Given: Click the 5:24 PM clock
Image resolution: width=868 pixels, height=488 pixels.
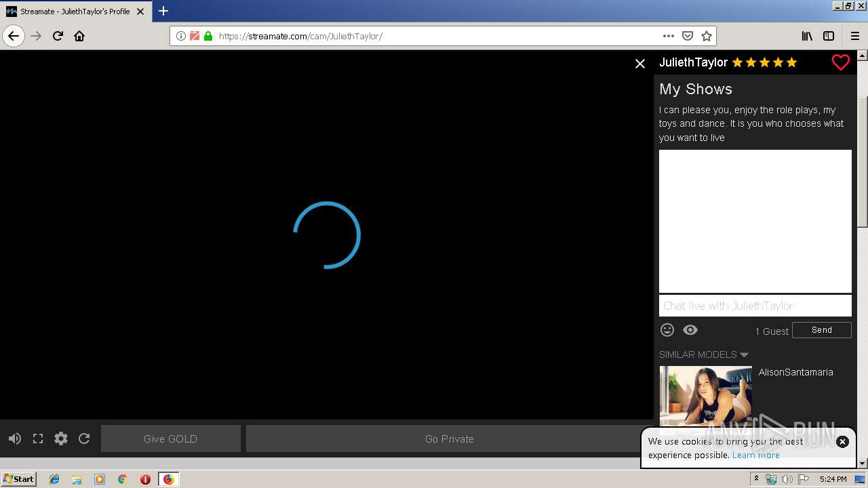Looking at the screenshot, I should [x=833, y=479].
